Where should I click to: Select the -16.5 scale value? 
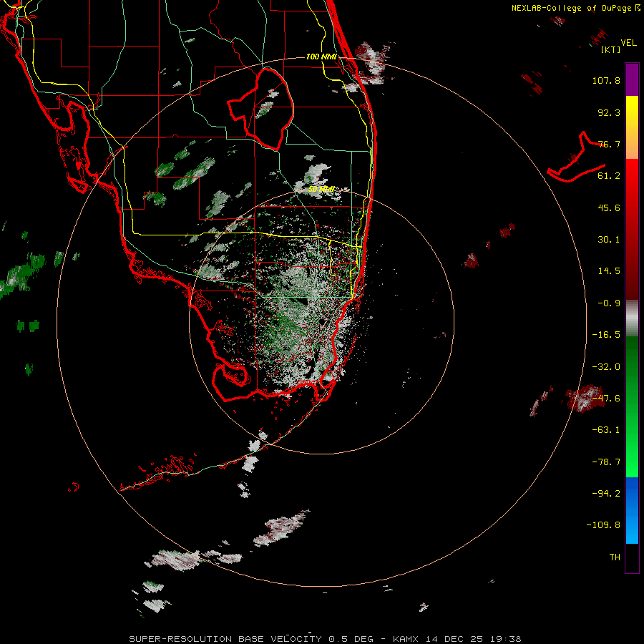(x=606, y=335)
